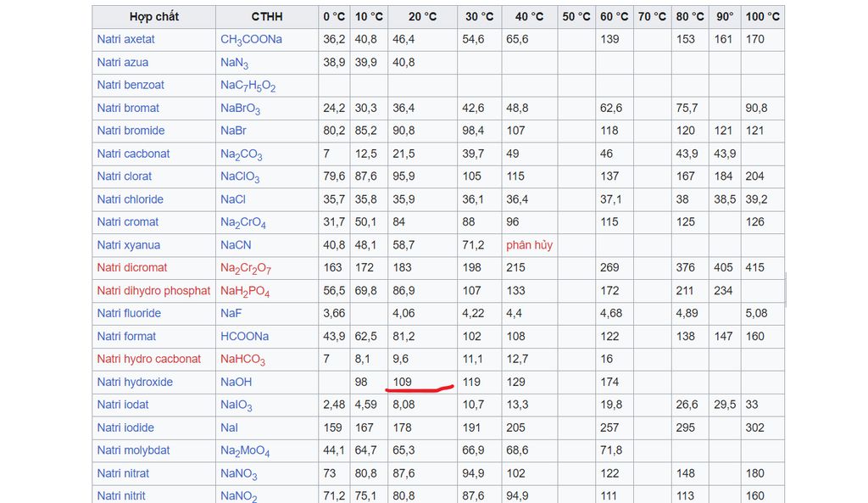Open the Natri fluoride link
The height and width of the screenshot is (503, 868).
[x=129, y=314]
